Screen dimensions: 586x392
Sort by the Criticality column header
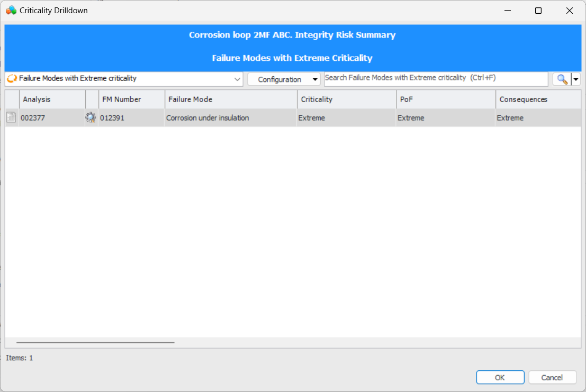[x=347, y=99]
